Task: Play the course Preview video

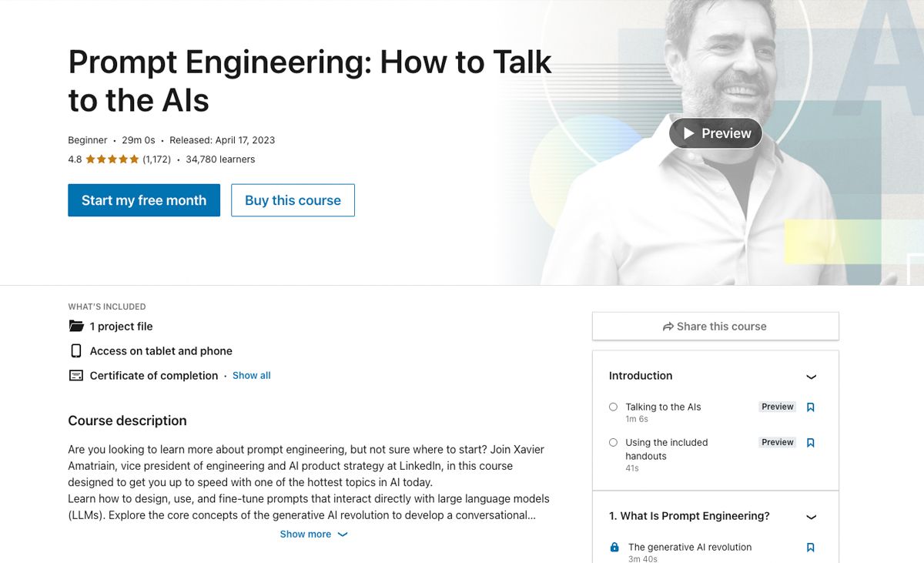Action: pos(715,133)
